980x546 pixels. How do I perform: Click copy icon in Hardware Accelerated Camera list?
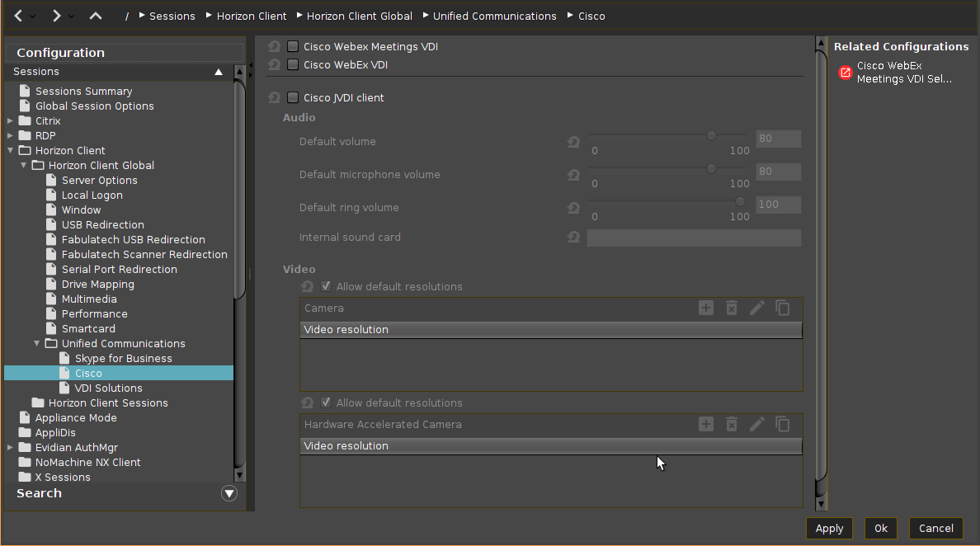point(783,424)
